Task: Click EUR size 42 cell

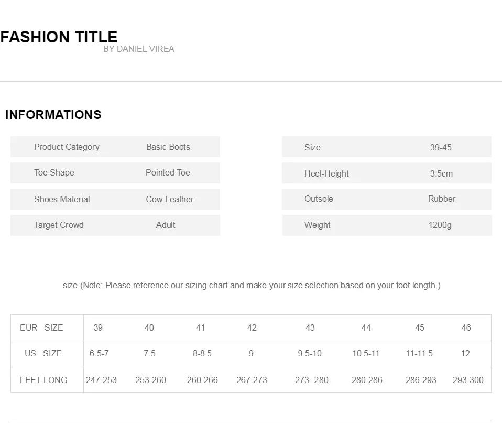Action: (x=252, y=327)
